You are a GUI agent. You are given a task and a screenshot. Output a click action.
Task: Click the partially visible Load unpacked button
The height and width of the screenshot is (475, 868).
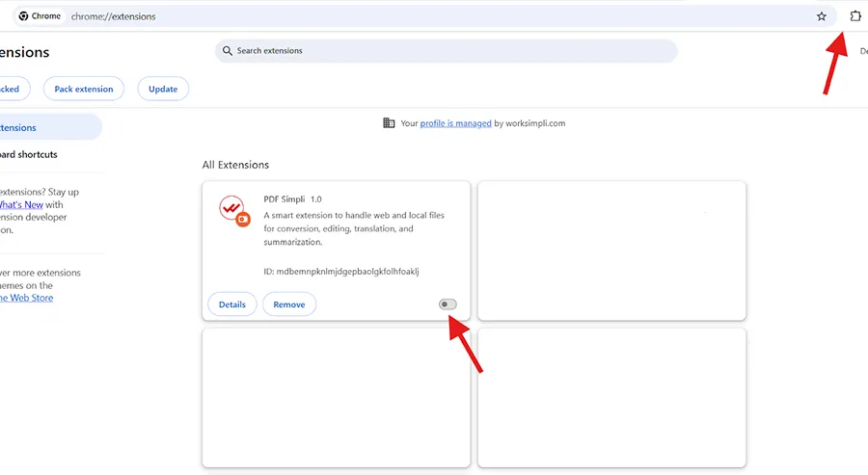(x=12, y=89)
